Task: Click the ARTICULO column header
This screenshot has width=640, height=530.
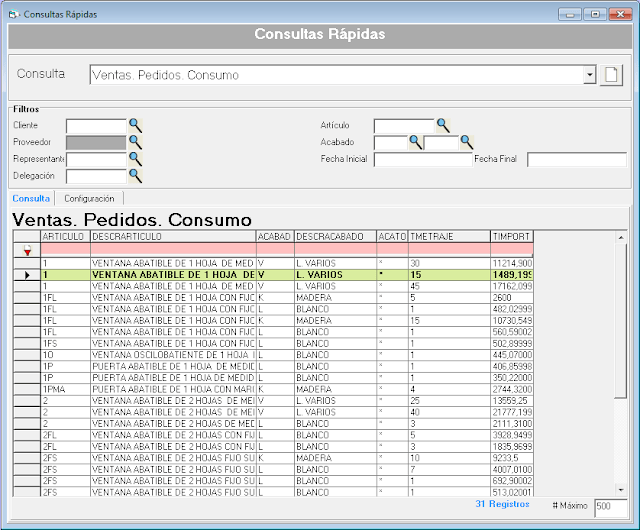Action: coord(64,236)
